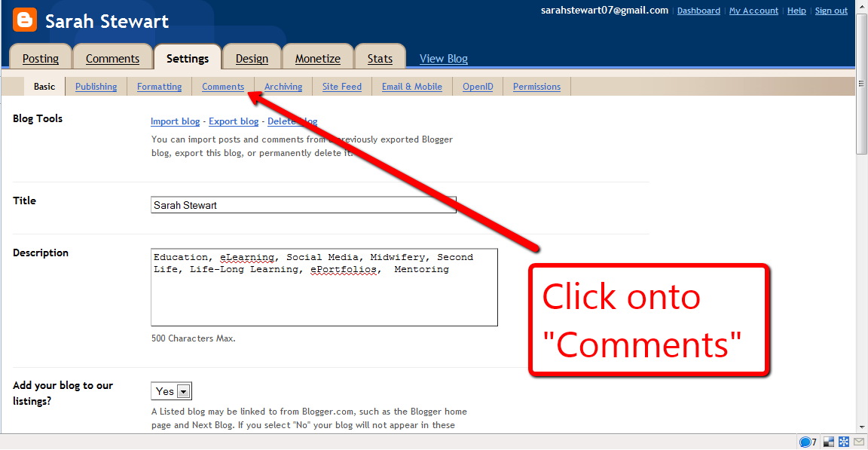Viewport: 868px width, 450px height.
Task: Click the Import blog link
Action: (175, 121)
